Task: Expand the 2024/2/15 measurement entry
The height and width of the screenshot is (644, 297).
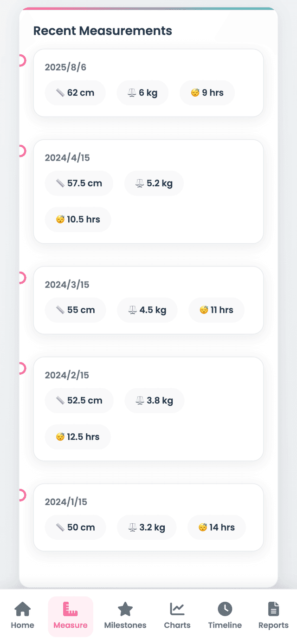Action: pyautogui.click(x=148, y=409)
